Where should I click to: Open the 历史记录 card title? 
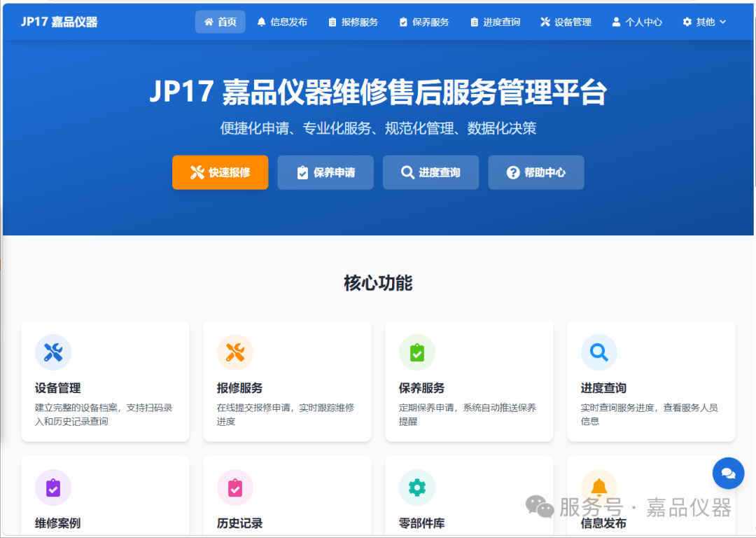(239, 523)
